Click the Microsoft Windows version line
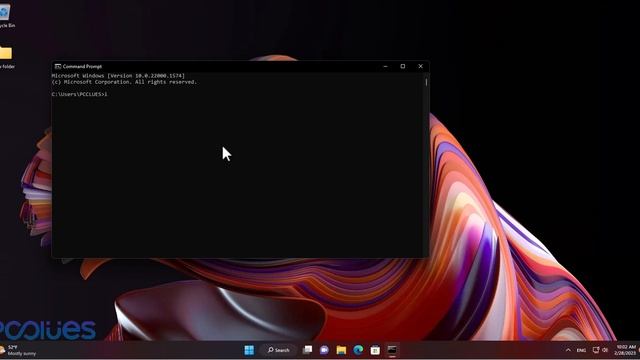The height and width of the screenshot is (360, 640). [x=118, y=76]
